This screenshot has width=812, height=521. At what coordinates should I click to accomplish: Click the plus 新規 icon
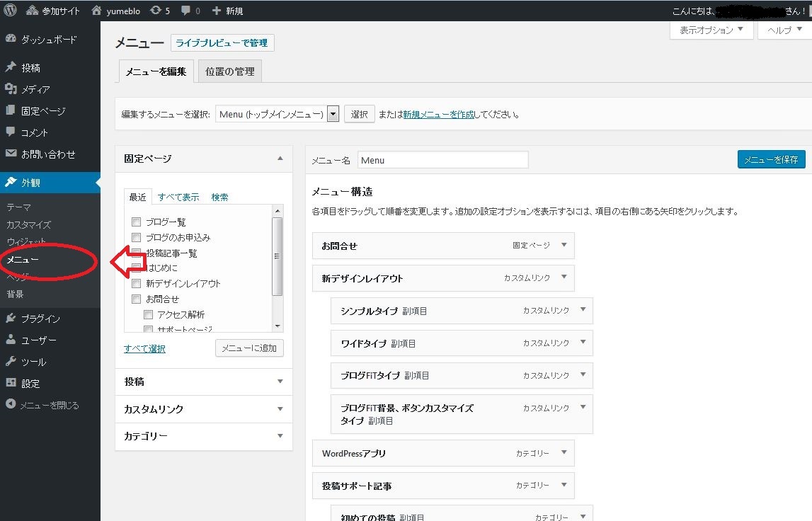tap(217, 11)
